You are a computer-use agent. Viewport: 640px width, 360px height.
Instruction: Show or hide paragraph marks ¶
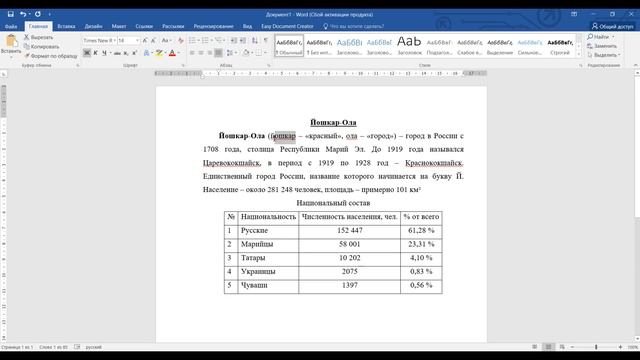(266, 40)
